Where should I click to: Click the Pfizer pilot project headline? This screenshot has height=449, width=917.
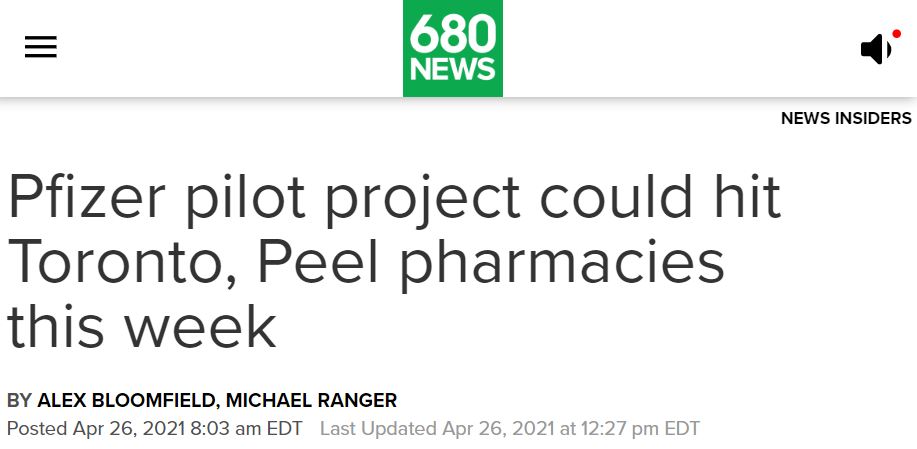pos(394,262)
